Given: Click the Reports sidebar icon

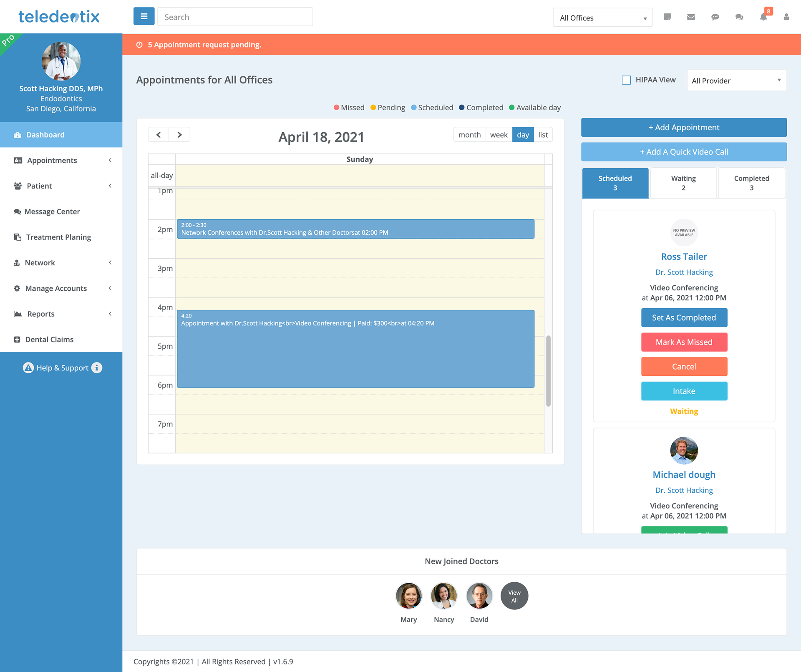Looking at the screenshot, I should pyautogui.click(x=18, y=313).
